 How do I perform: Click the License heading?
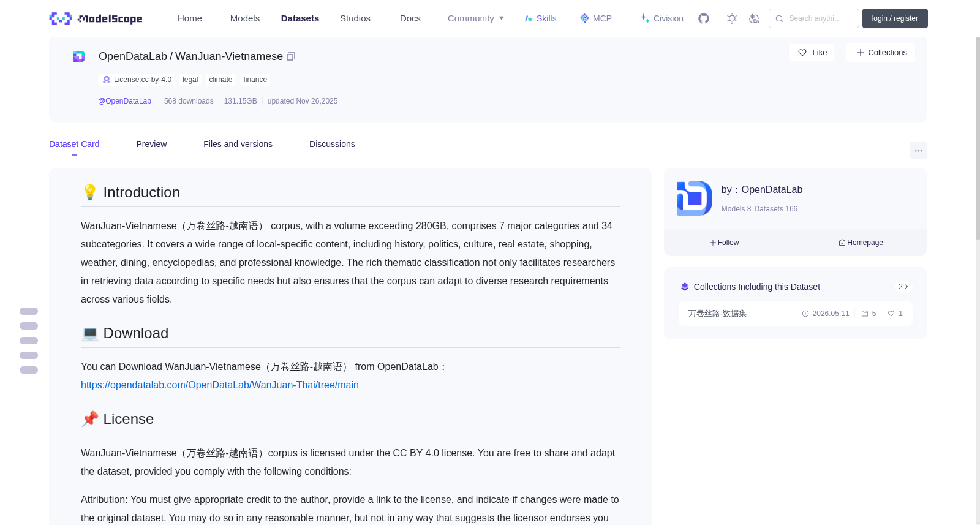129,419
